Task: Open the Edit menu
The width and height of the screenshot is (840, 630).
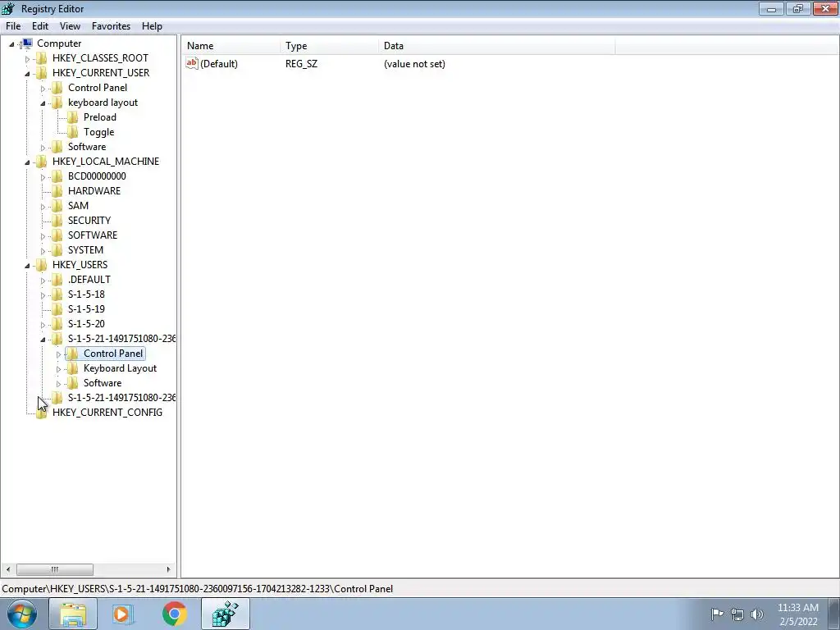Action: (x=40, y=26)
